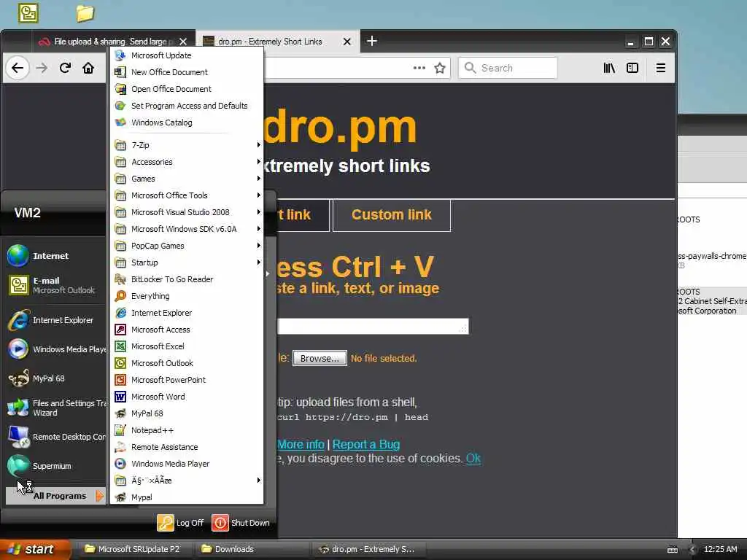Follow the Report a Bug link
Screen dimensions: 747x560
coord(366,444)
